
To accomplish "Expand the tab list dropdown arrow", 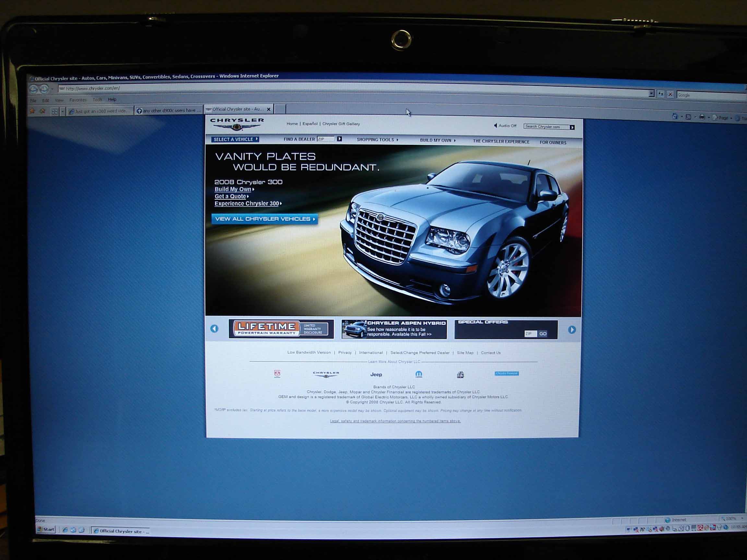I will pyautogui.click(x=63, y=111).
